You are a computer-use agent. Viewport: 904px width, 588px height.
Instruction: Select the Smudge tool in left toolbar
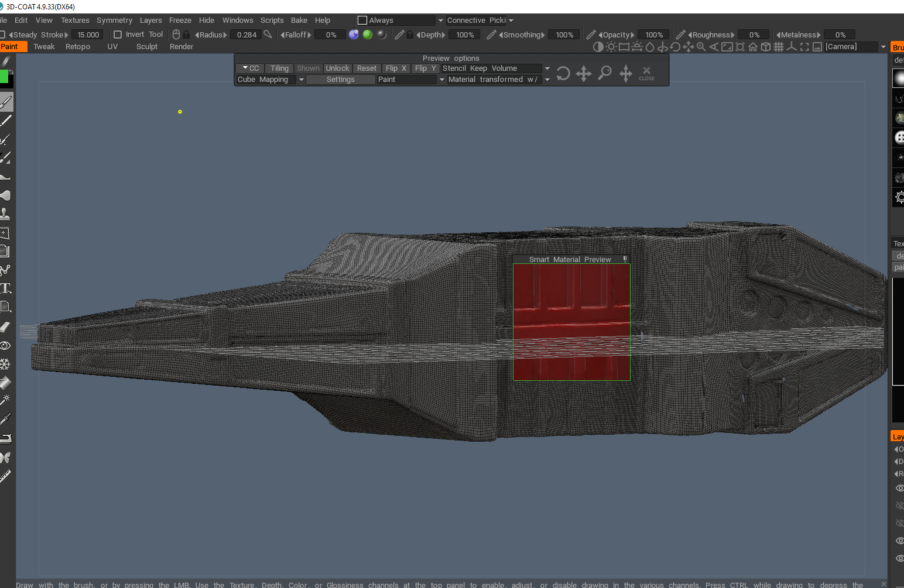(6, 195)
